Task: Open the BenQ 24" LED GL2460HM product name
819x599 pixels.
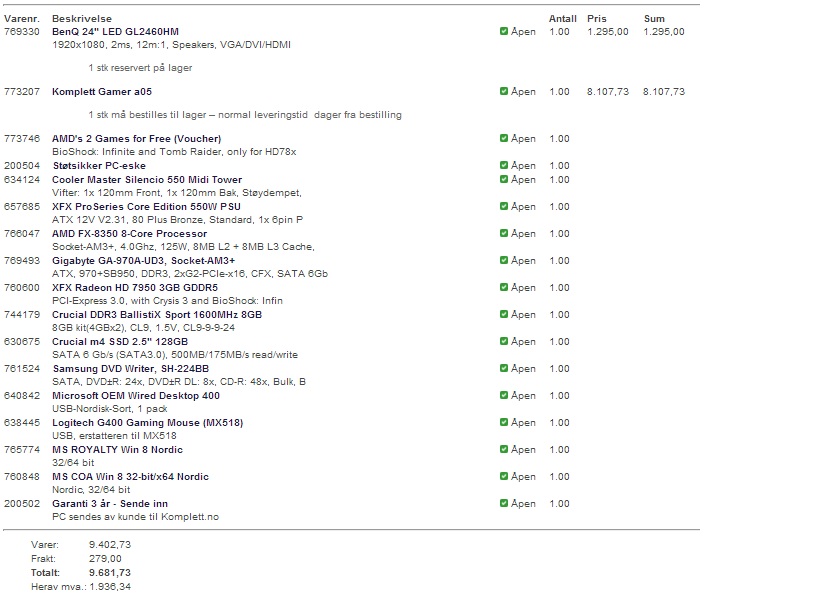Action: click(x=115, y=31)
